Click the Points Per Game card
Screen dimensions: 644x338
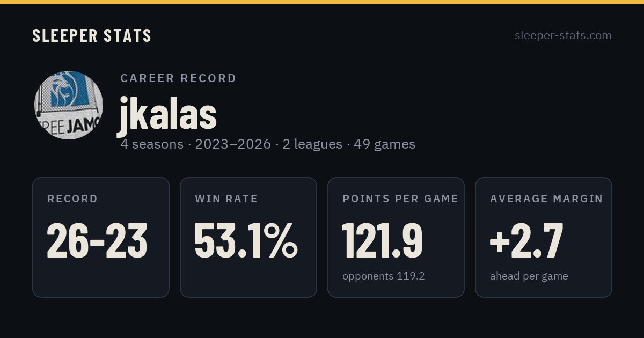(x=396, y=237)
